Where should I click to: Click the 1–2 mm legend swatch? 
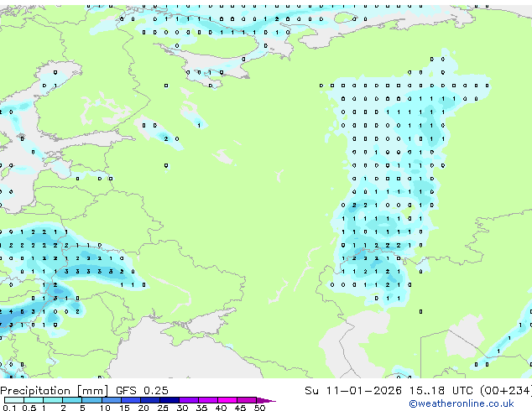[x=53, y=400]
